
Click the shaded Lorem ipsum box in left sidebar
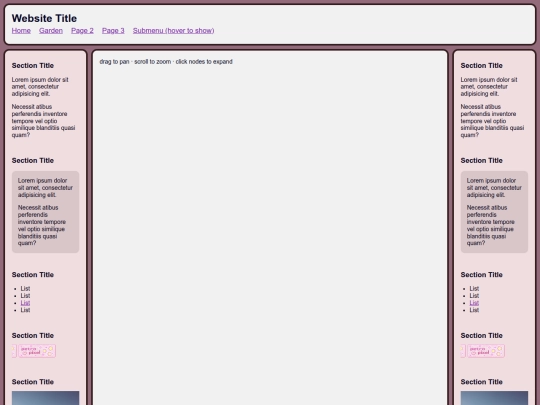click(45, 212)
